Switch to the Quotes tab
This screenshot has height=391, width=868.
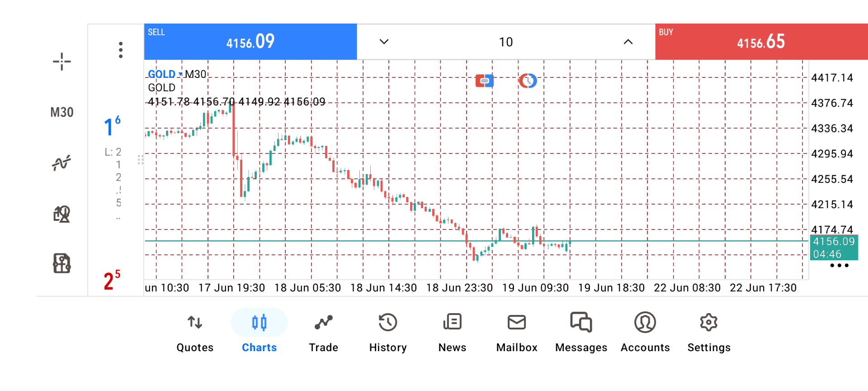click(195, 334)
